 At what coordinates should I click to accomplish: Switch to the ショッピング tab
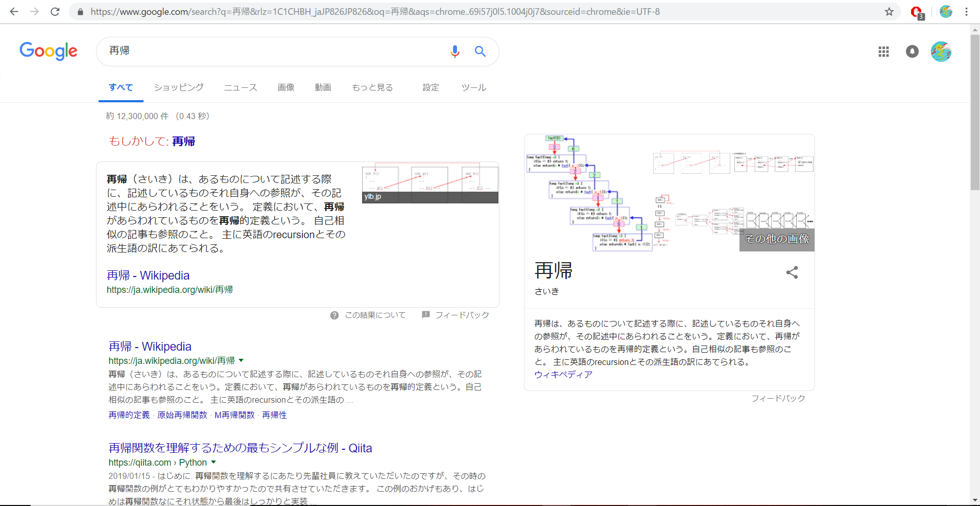(x=179, y=87)
